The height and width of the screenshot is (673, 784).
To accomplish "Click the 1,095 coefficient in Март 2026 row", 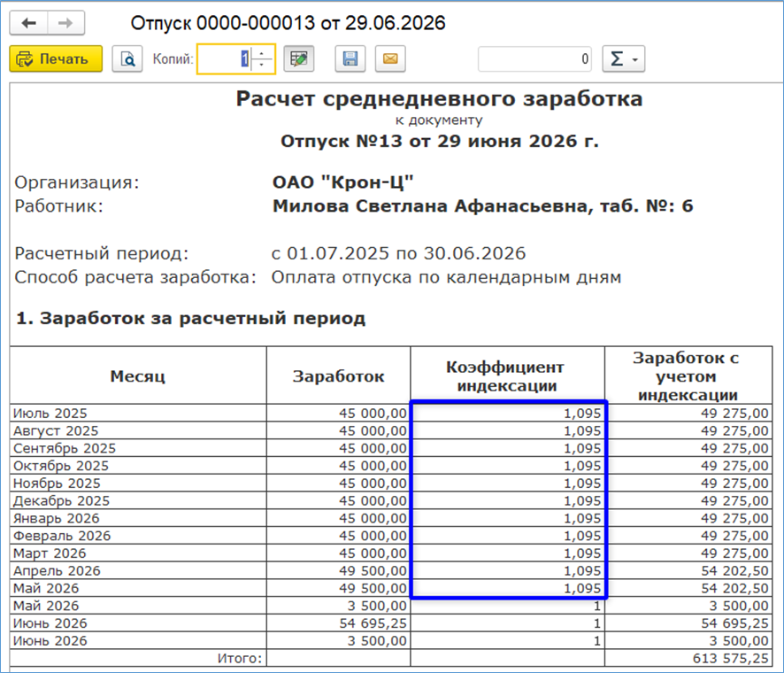I will tap(507, 553).
